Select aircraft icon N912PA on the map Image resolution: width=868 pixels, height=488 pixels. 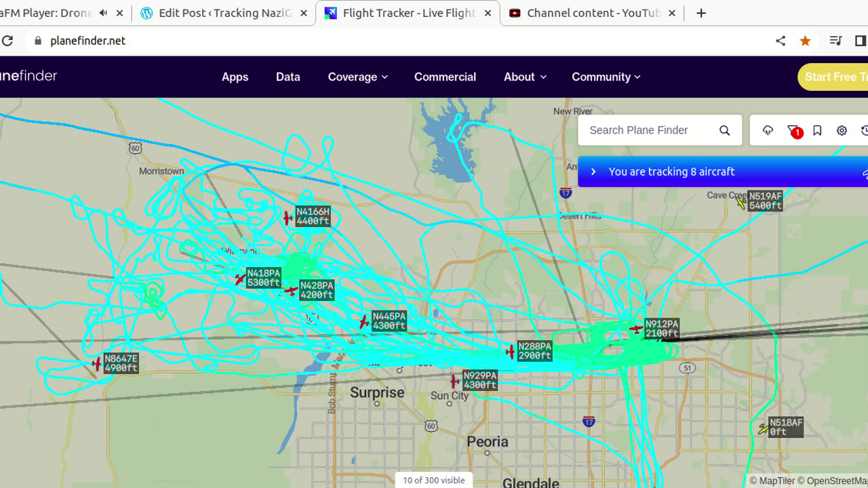click(x=636, y=329)
